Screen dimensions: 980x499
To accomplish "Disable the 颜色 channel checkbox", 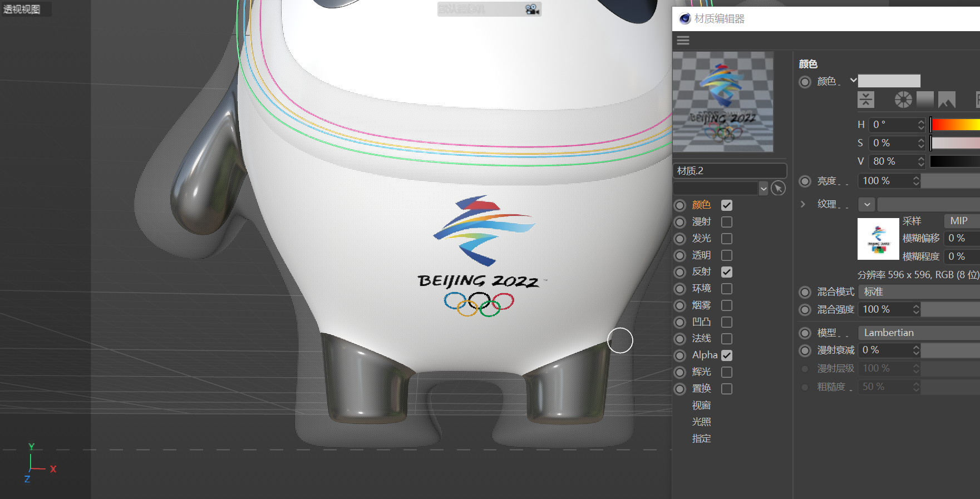I will pos(727,205).
